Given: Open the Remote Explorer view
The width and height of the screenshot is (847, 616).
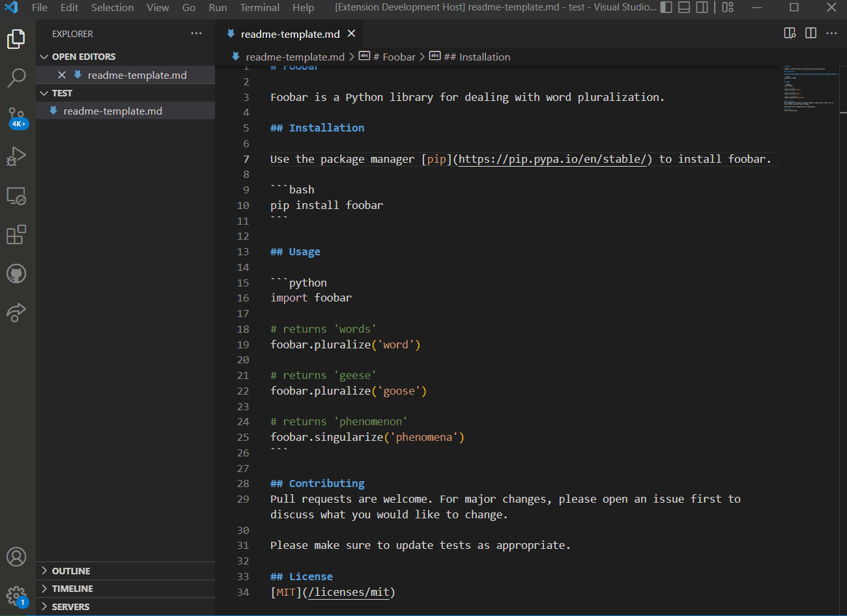Looking at the screenshot, I should click(16, 196).
